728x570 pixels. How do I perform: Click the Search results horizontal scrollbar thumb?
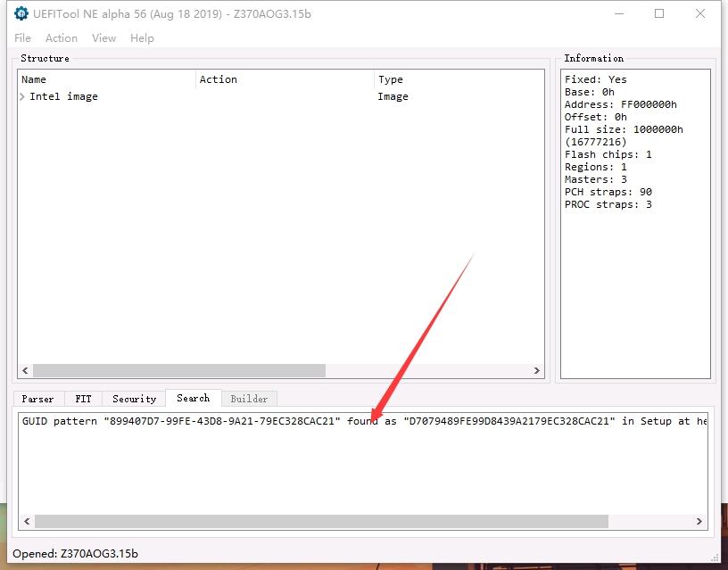point(321,521)
